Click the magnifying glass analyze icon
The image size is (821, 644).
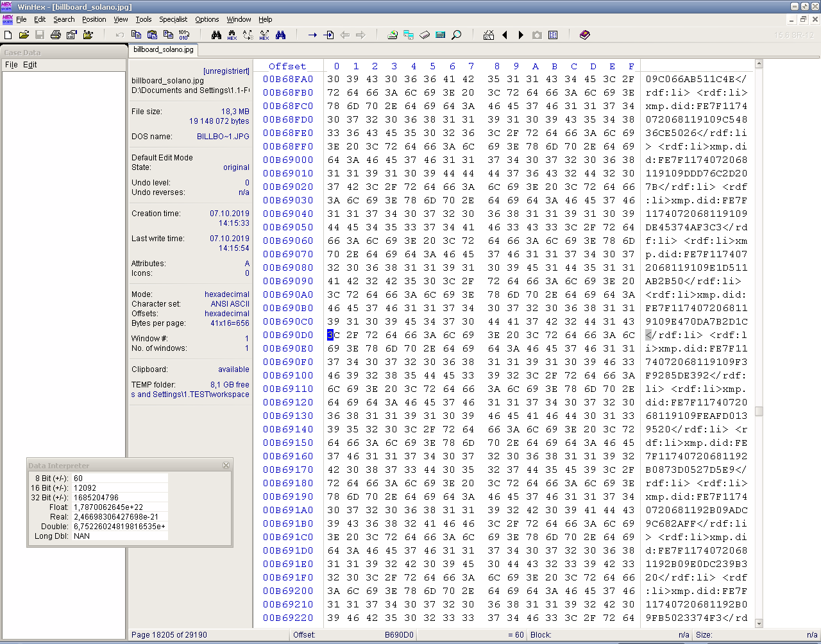point(457,35)
